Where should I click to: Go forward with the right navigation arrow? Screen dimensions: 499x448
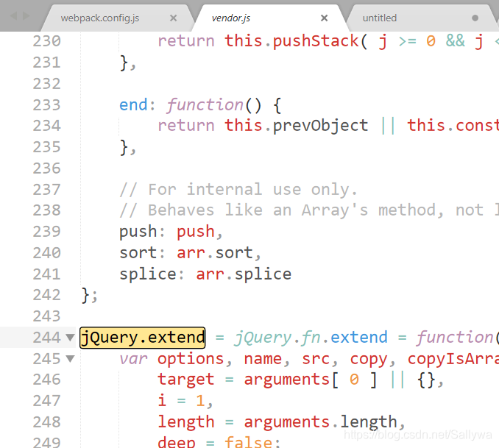pyautogui.click(x=26, y=15)
